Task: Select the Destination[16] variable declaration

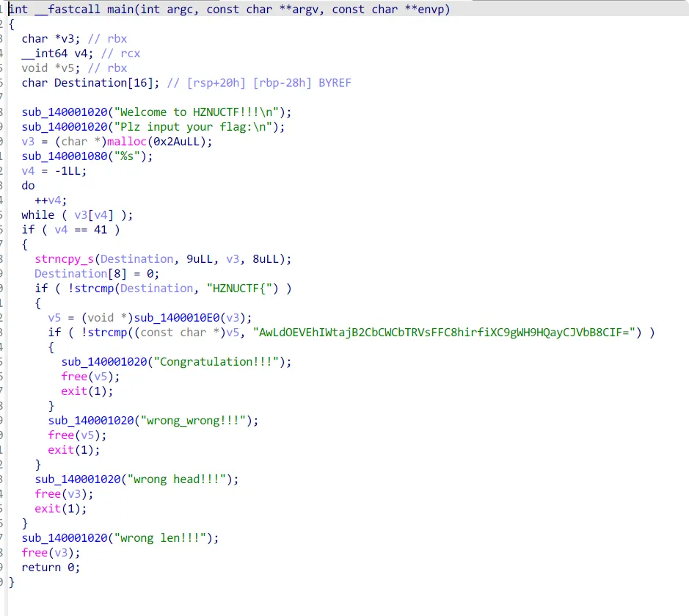Action: point(90,83)
